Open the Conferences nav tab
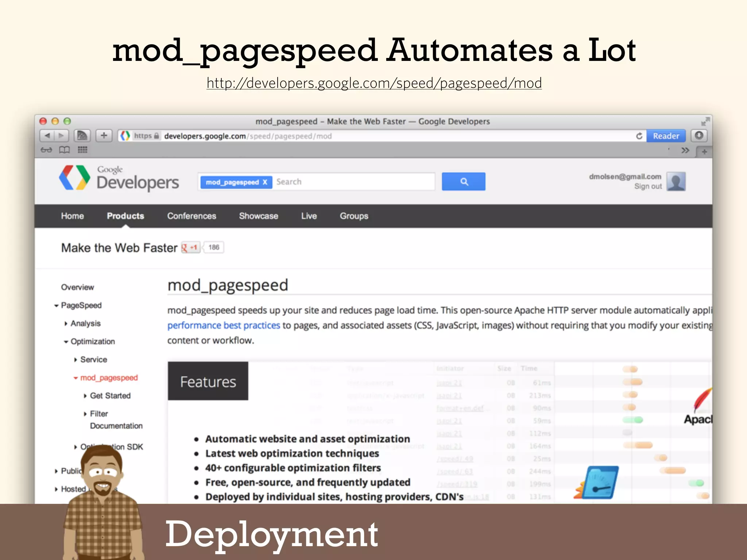This screenshot has width=747, height=560. (191, 216)
